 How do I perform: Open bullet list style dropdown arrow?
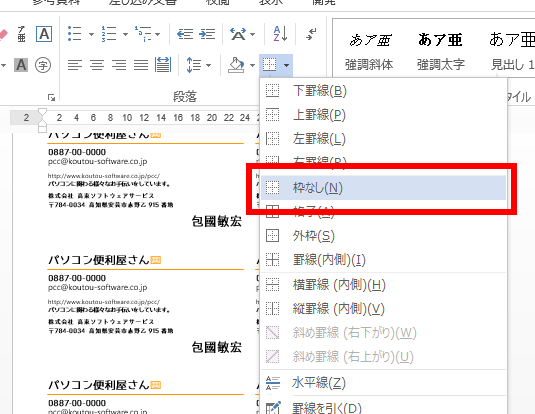[x=91, y=34]
